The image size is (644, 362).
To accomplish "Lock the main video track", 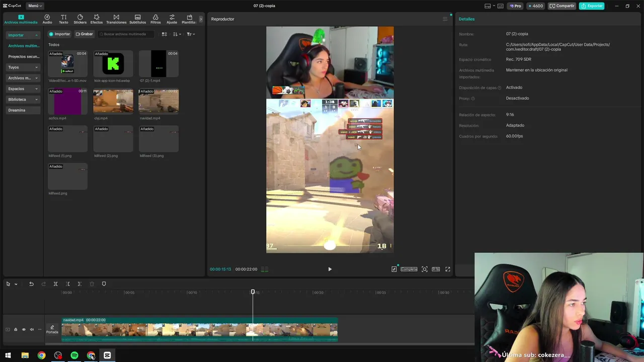I will tap(16, 330).
